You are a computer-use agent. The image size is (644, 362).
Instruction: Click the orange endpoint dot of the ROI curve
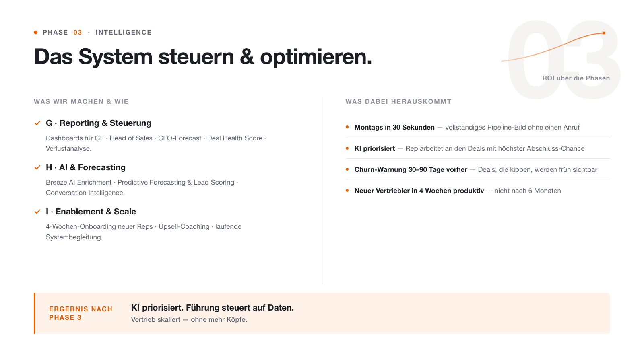604,33
